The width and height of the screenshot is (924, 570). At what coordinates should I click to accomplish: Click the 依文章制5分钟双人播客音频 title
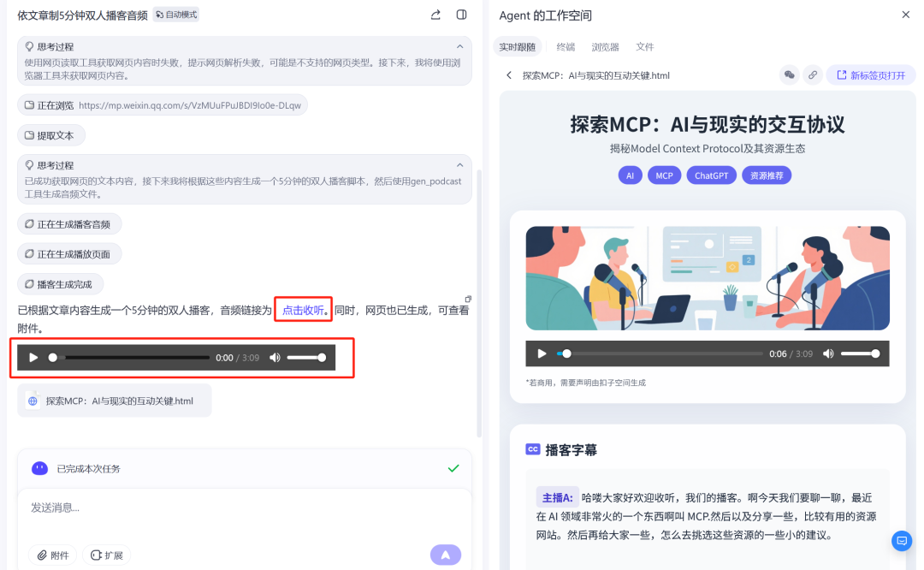[82, 15]
